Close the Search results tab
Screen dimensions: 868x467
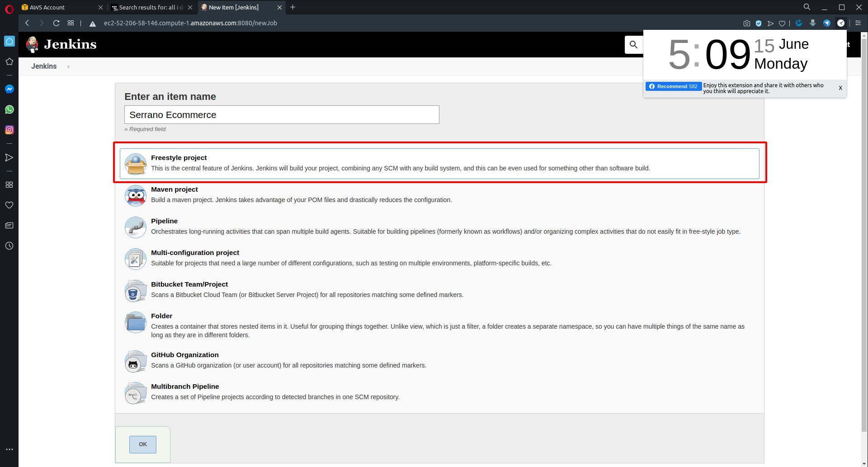click(x=190, y=7)
